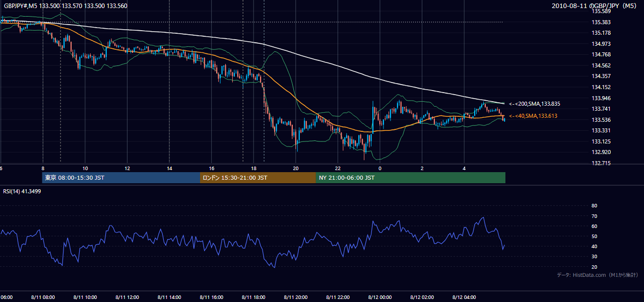This screenshot has height=302, width=644.
Task: Click price level 134.562 on the axis
Action: pos(601,65)
